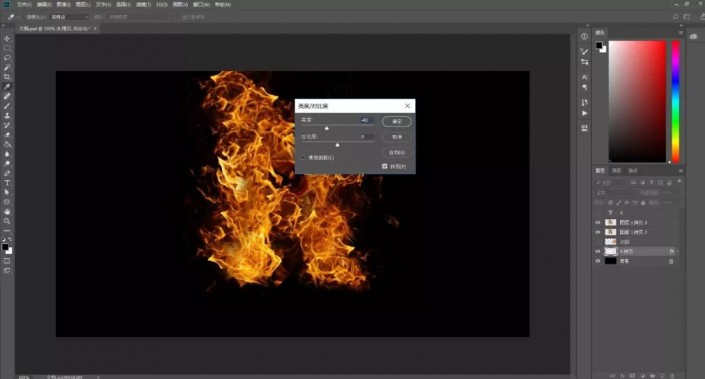Open the Actions panel play icon
This screenshot has width=705, height=379.
click(x=584, y=113)
